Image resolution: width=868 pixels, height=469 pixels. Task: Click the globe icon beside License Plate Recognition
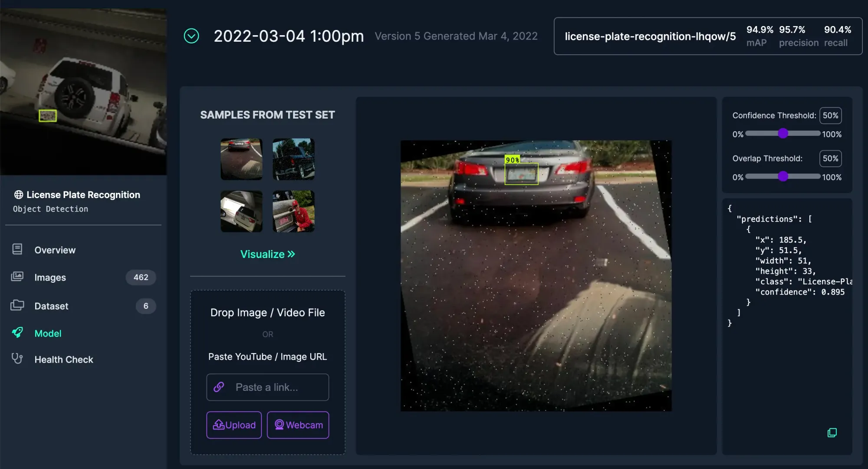pyautogui.click(x=19, y=195)
